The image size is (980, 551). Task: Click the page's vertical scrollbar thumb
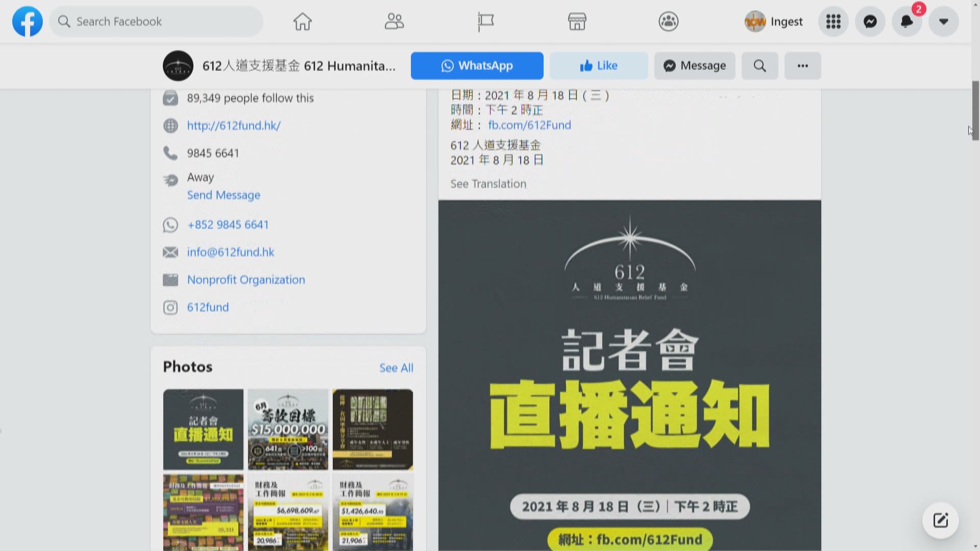[x=975, y=110]
